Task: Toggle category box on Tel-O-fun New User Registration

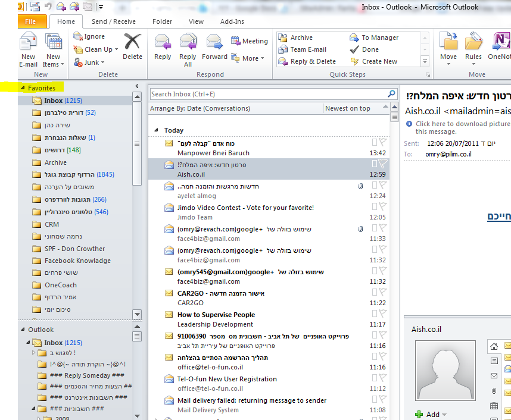Action: pos(375,378)
